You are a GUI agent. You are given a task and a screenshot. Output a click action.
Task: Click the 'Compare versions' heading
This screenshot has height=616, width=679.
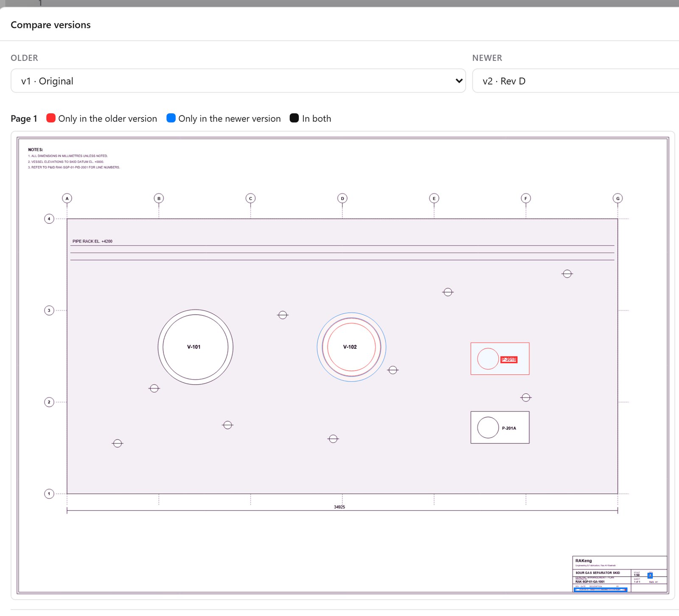click(x=51, y=25)
